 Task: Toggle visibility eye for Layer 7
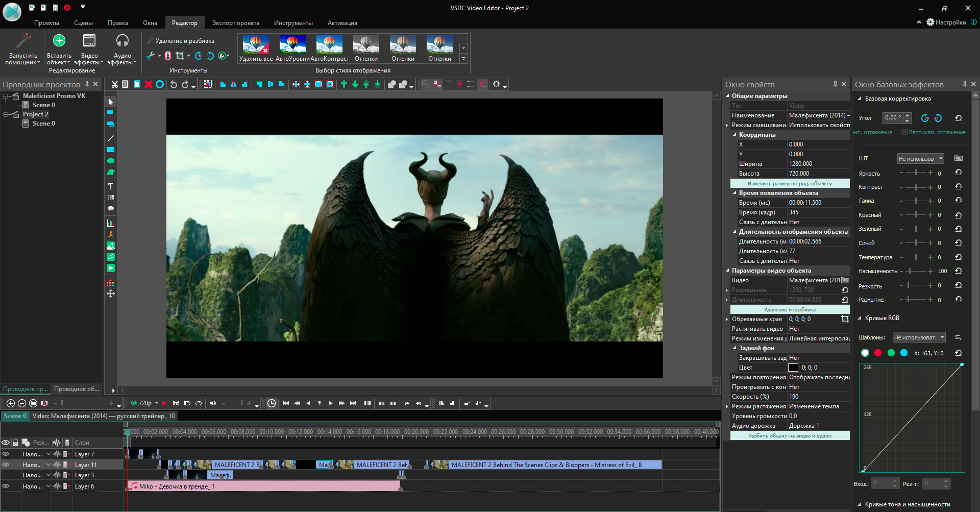coord(6,454)
